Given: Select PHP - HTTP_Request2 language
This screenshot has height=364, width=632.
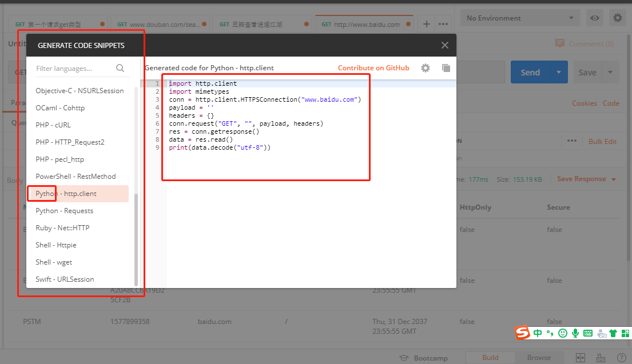Looking at the screenshot, I should click(x=80, y=142).
